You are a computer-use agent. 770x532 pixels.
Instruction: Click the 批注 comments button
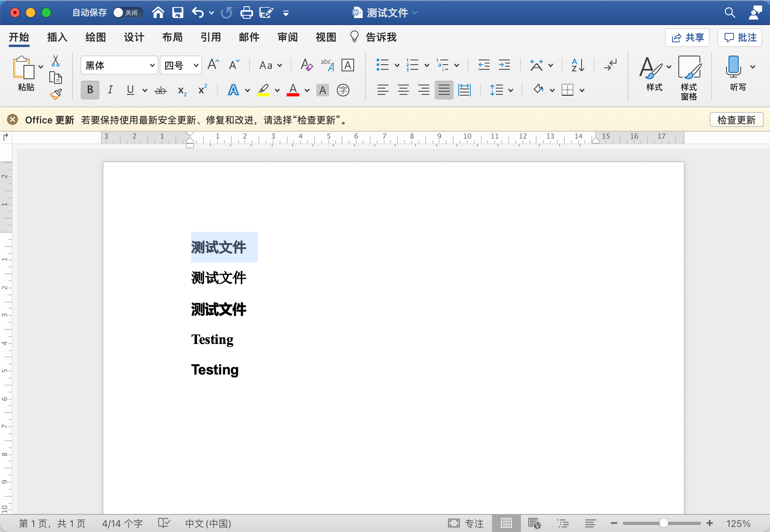740,38
